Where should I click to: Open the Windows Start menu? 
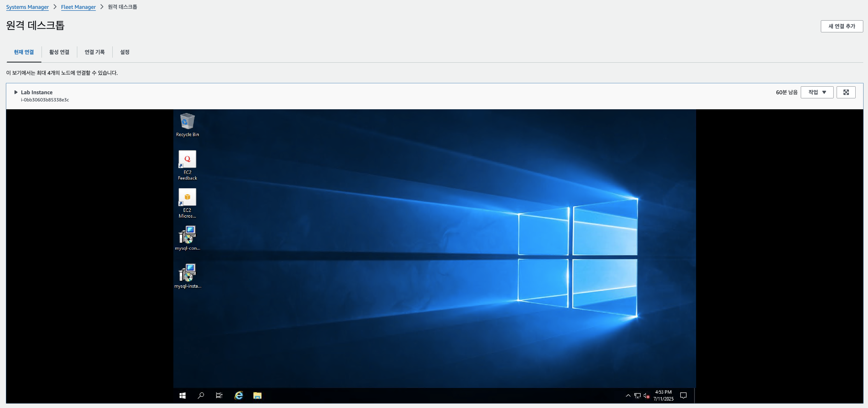tap(183, 396)
